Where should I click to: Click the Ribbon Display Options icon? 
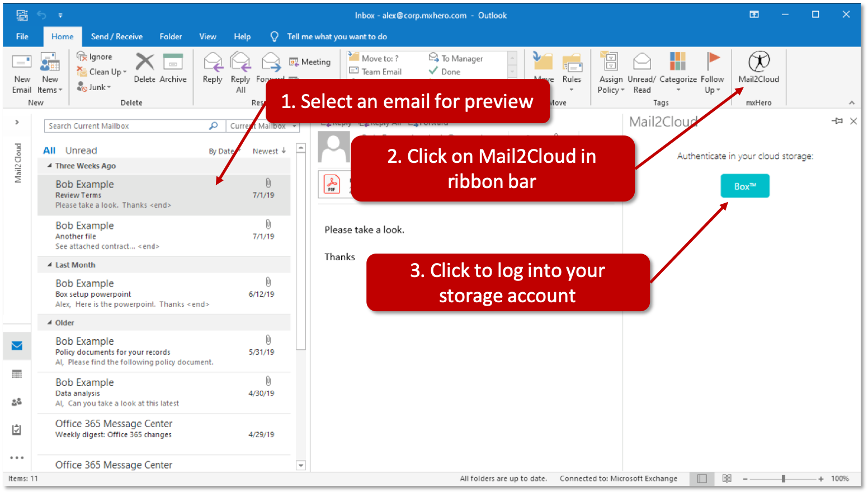click(754, 15)
